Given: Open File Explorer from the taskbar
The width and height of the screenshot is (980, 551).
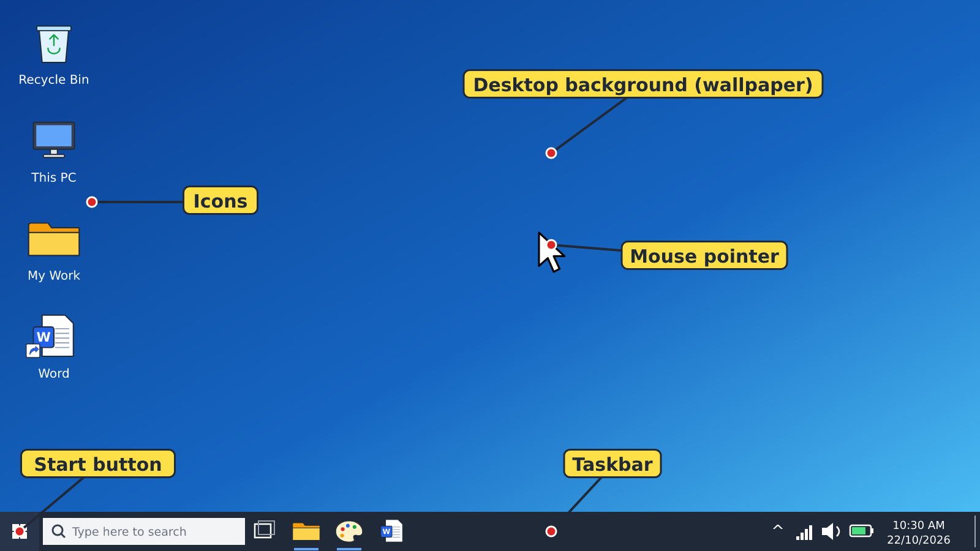Looking at the screenshot, I should (306, 531).
